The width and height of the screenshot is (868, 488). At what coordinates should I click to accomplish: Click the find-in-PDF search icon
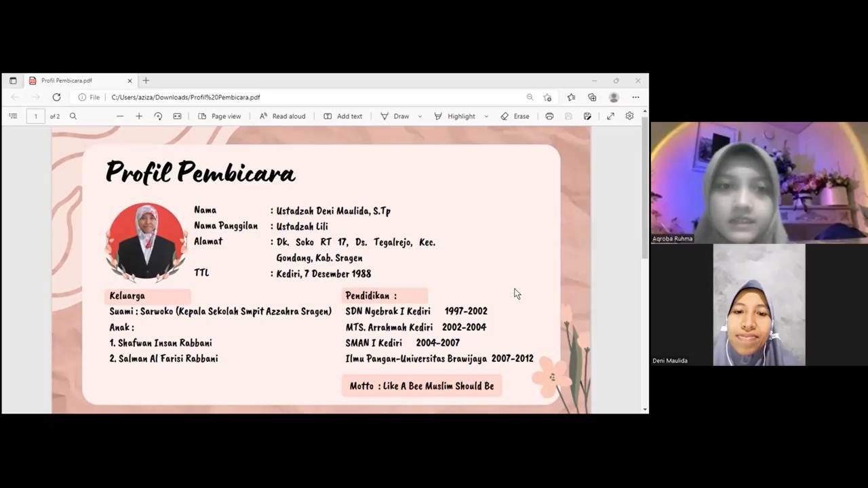tap(73, 116)
